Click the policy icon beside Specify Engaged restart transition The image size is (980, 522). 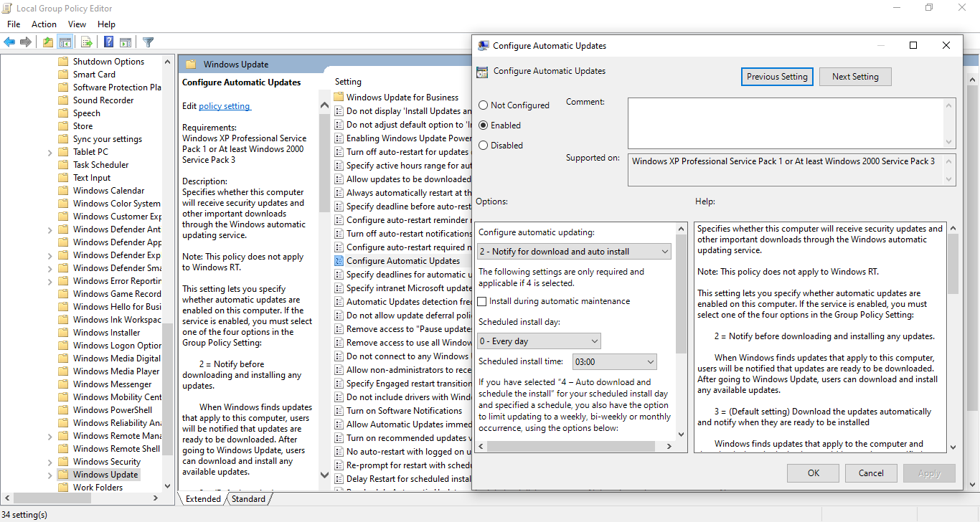coord(339,384)
